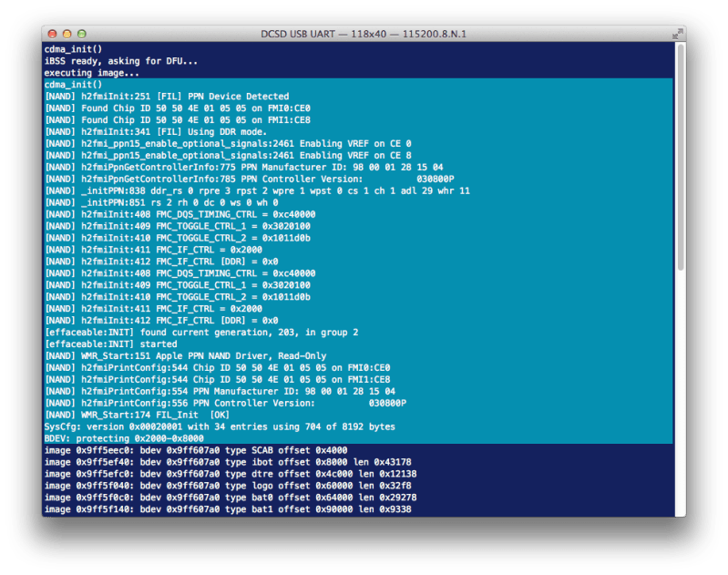The width and height of the screenshot is (728, 575).
Task: Click the line 'iBSS ready, asking for DFU...'
Action: [x=120, y=61]
